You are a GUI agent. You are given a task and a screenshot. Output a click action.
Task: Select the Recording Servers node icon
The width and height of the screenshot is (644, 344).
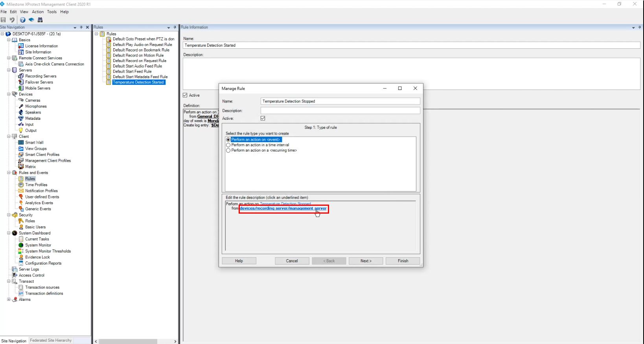pos(21,76)
